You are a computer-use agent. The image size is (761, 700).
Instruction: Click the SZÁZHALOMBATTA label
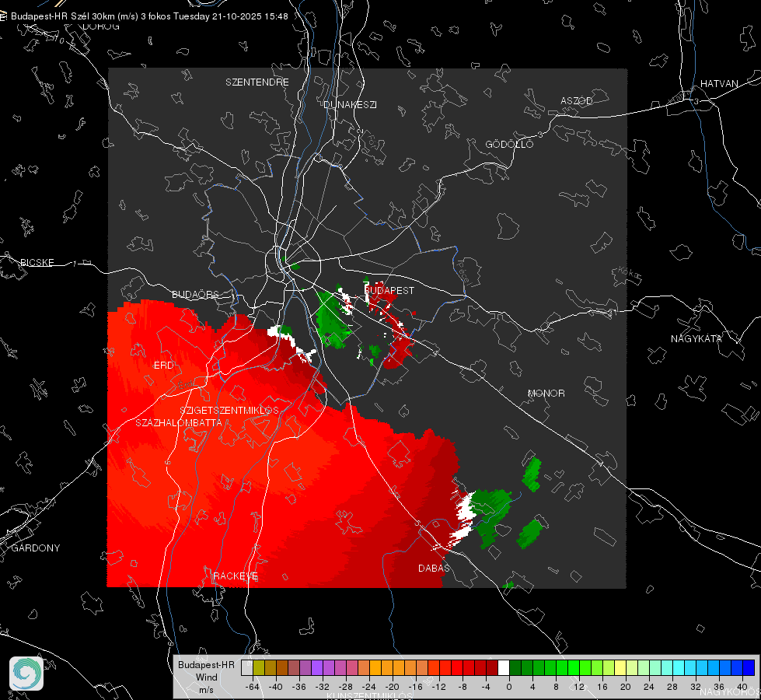point(179,422)
